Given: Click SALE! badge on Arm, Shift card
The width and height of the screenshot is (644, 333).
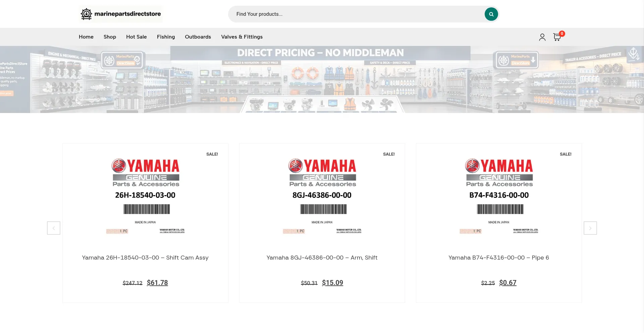Looking at the screenshot, I should coord(389,154).
